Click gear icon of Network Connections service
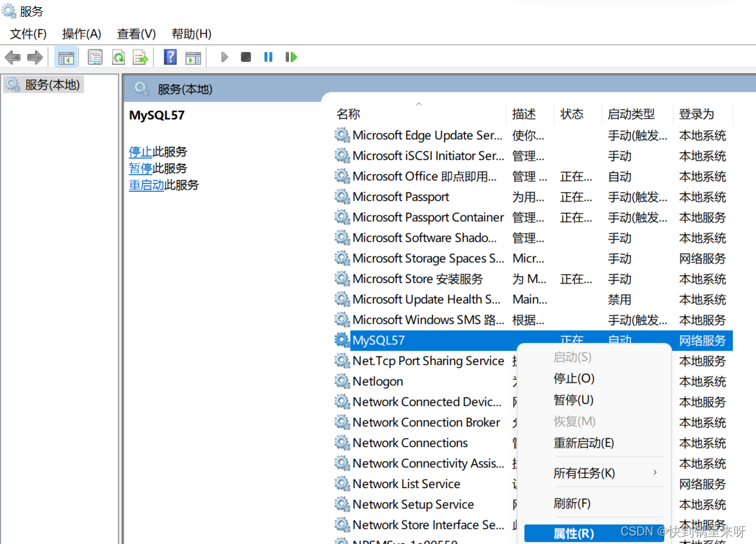The width and height of the screenshot is (756, 544). pos(342,442)
